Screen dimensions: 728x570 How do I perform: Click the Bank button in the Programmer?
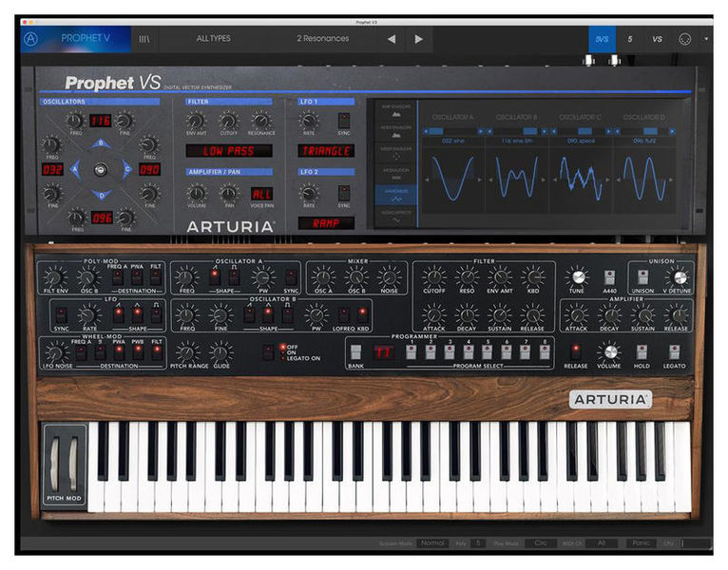pyautogui.click(x=356, y=352)
